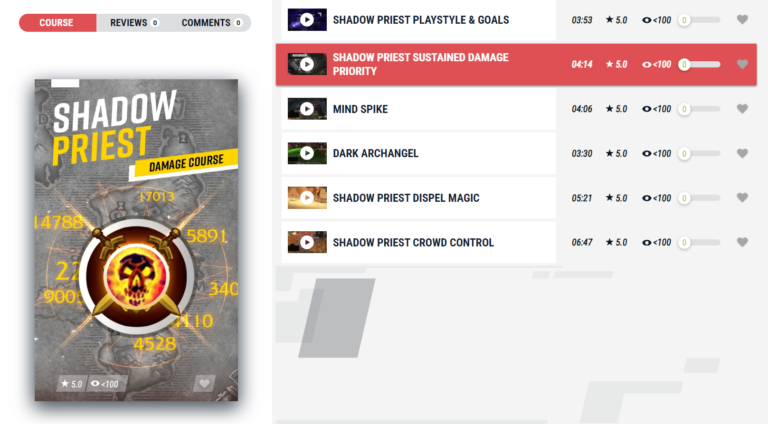This screenshot has width=768, height=424.
Task: Click star rating of Mind Spike lesson
Action: click(616, 109)
